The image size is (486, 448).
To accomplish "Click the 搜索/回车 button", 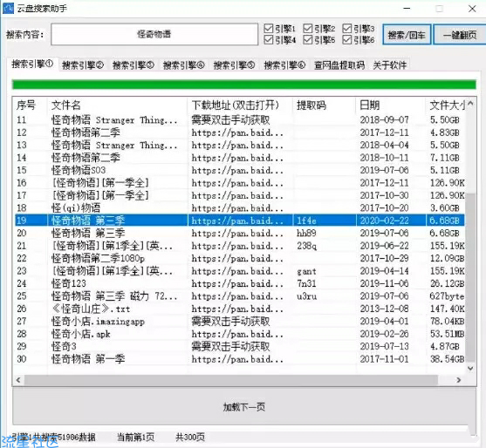I will coord(407,35).
